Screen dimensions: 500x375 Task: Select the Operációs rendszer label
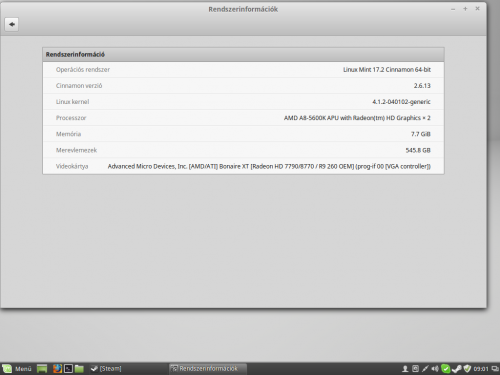[x=83, y=70]
